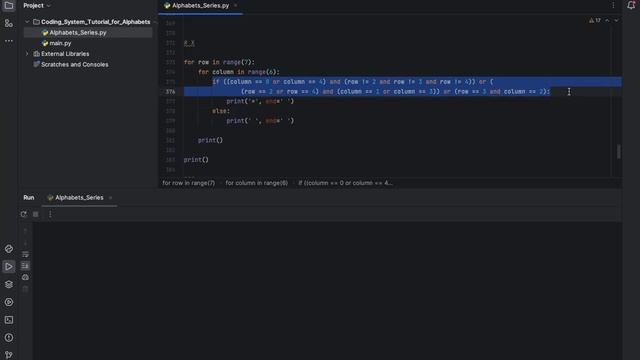Select Scratches and Consoles node
The width and height of the screenshot is (640, 360).
click(71, 64)
